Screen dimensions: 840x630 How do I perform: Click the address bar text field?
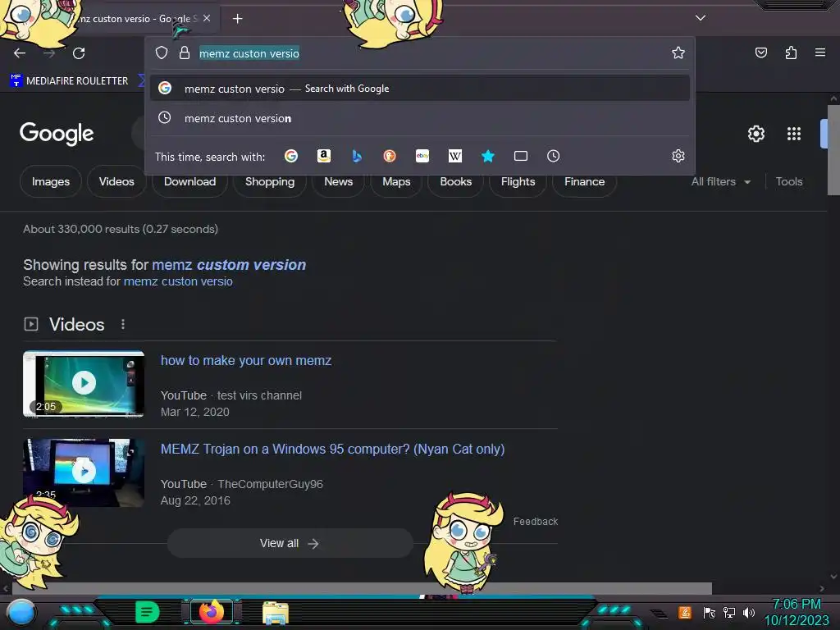point(428,53)
